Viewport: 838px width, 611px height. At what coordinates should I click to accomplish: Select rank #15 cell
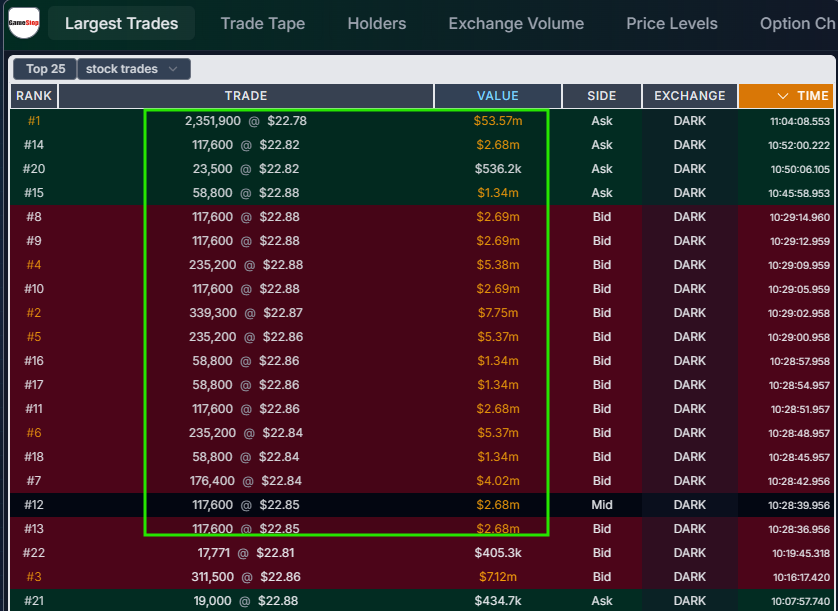tap(34, 193)
